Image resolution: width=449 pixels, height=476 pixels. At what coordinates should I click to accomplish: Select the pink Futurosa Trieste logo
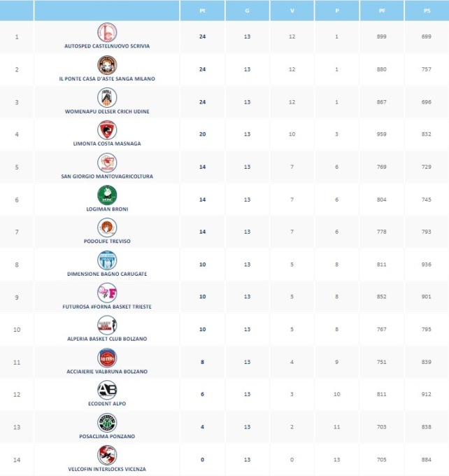(107, 293)
